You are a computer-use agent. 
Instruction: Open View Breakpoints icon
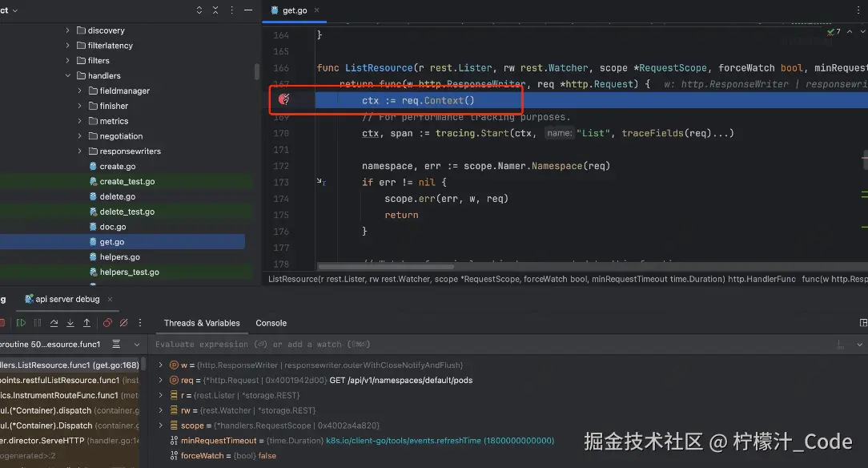(107, 323)
